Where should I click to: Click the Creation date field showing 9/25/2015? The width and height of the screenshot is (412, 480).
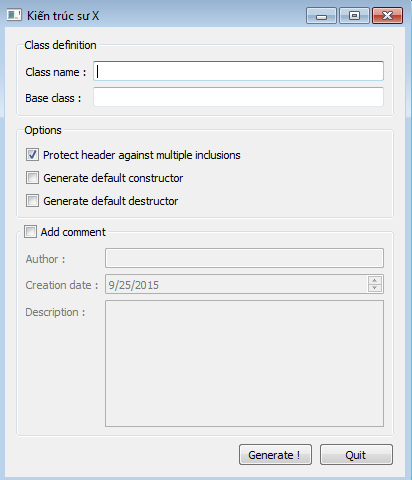click(237, 284)
